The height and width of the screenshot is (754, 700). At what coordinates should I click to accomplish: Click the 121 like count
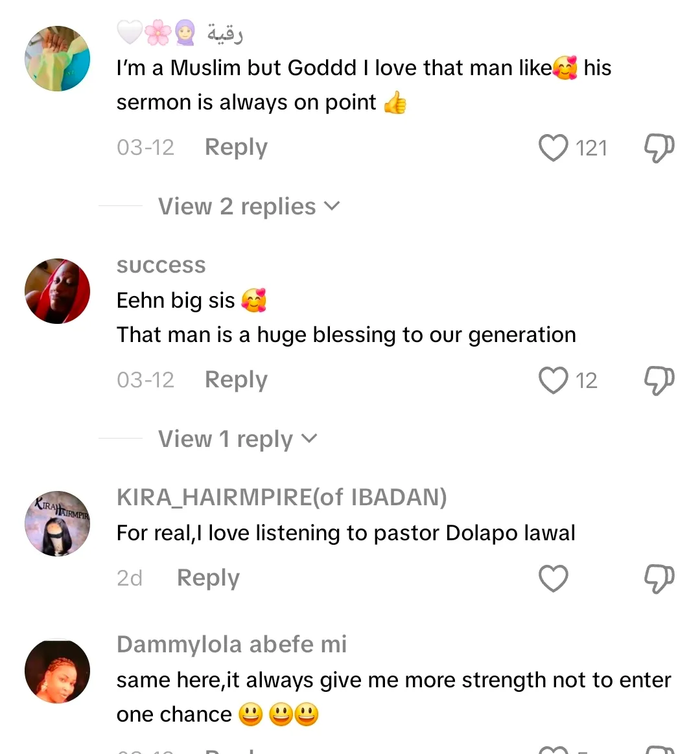tap(591, 148)
